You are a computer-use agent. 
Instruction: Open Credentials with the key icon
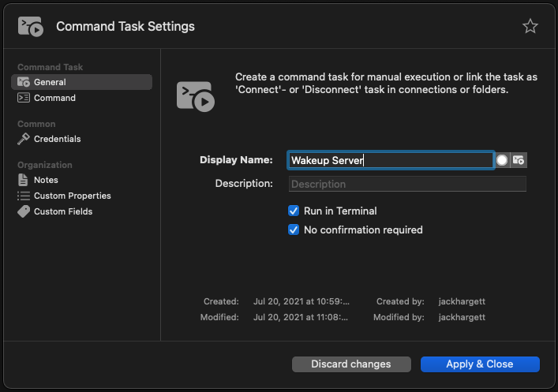tap(57, 139)
